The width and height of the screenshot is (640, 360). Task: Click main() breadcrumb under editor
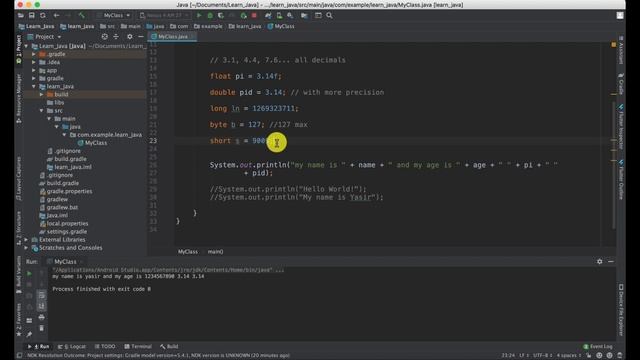[x=216, y=252]
